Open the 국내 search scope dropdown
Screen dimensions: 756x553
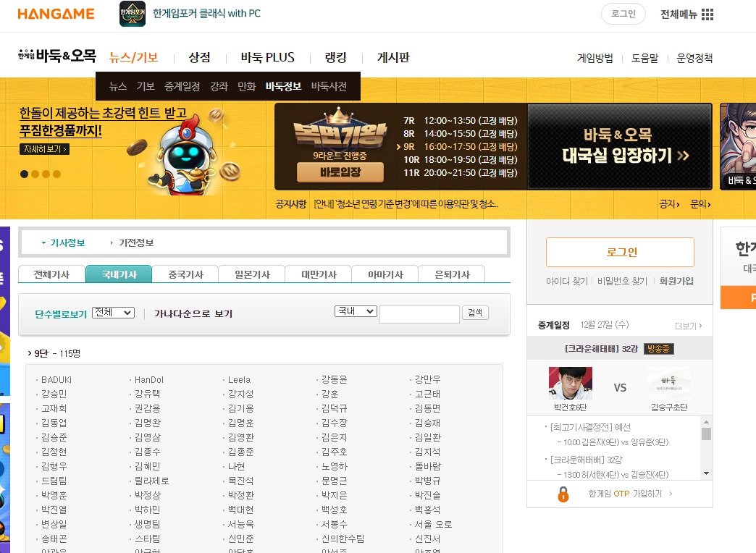pyautogui.click(x=356, y=311)
